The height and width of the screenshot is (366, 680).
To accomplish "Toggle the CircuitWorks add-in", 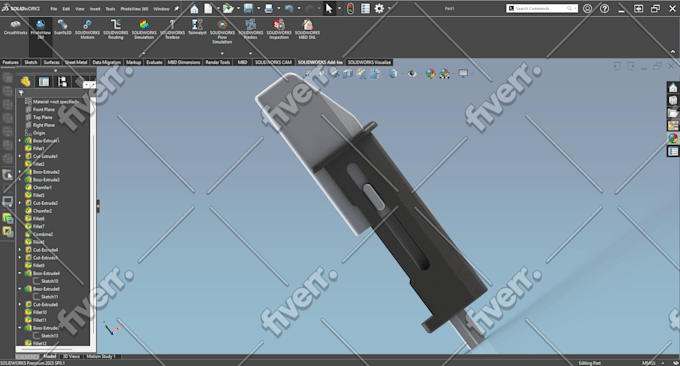I will [15, 27].
